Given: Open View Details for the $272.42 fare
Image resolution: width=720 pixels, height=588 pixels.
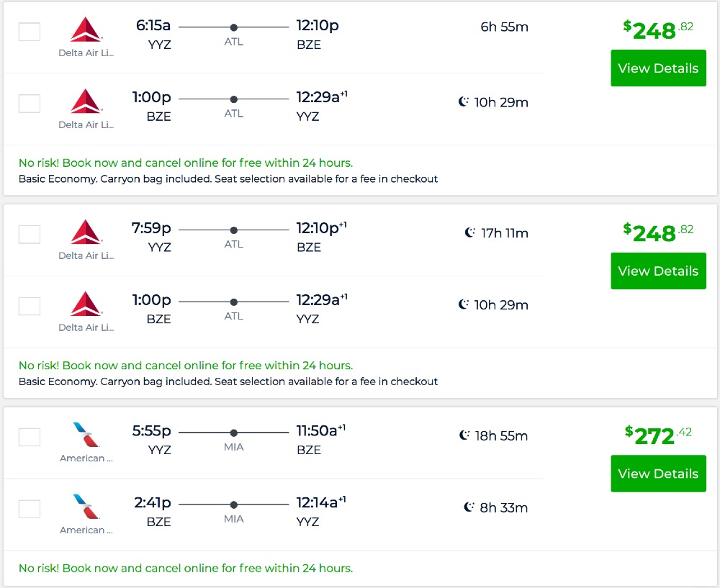Looking at the screenshot, I should tap(658, 474).
